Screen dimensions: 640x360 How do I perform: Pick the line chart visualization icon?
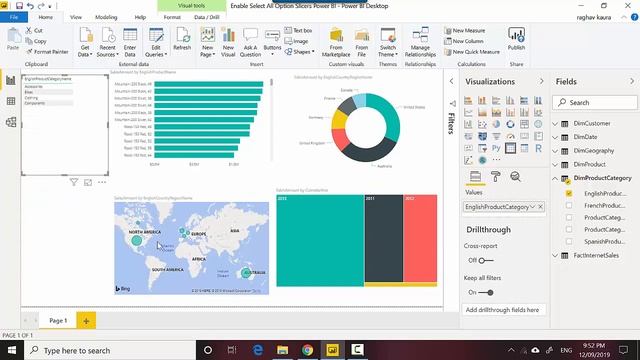(468, 112)
